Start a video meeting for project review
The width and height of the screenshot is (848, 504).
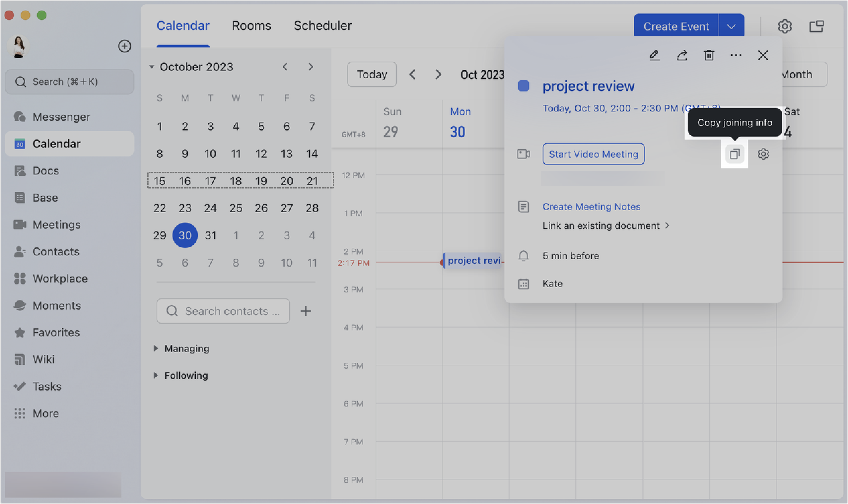click(x=593, y=154)
